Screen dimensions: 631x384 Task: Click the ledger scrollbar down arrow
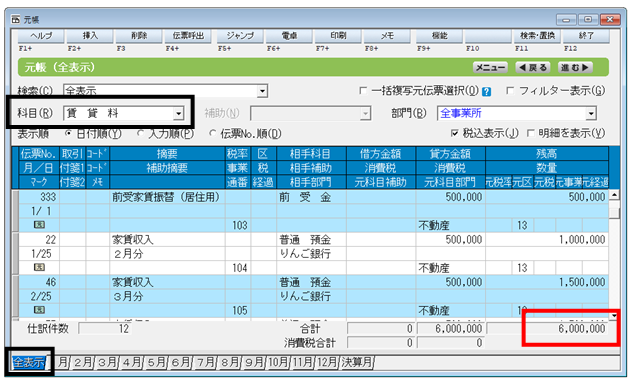click(x=614, y=316)
